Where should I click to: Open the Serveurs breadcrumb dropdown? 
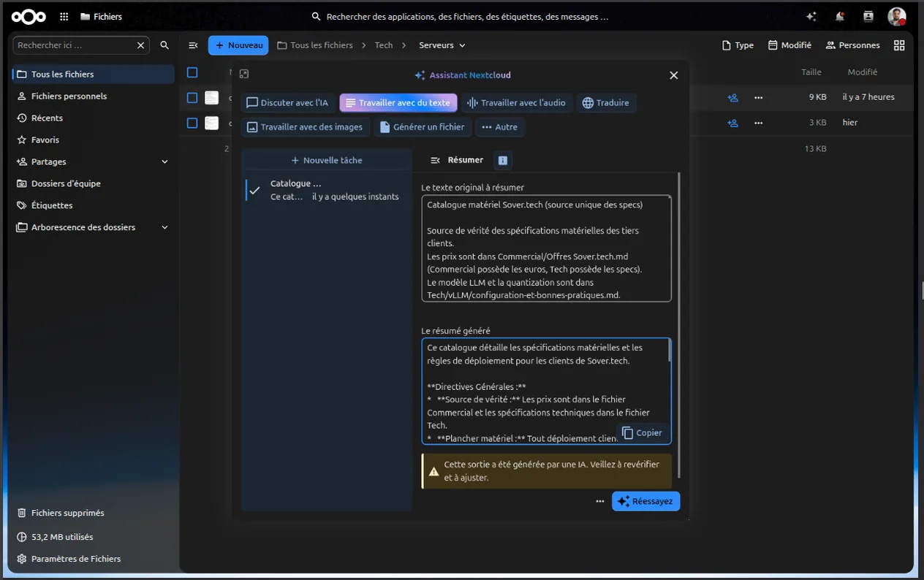442,45
